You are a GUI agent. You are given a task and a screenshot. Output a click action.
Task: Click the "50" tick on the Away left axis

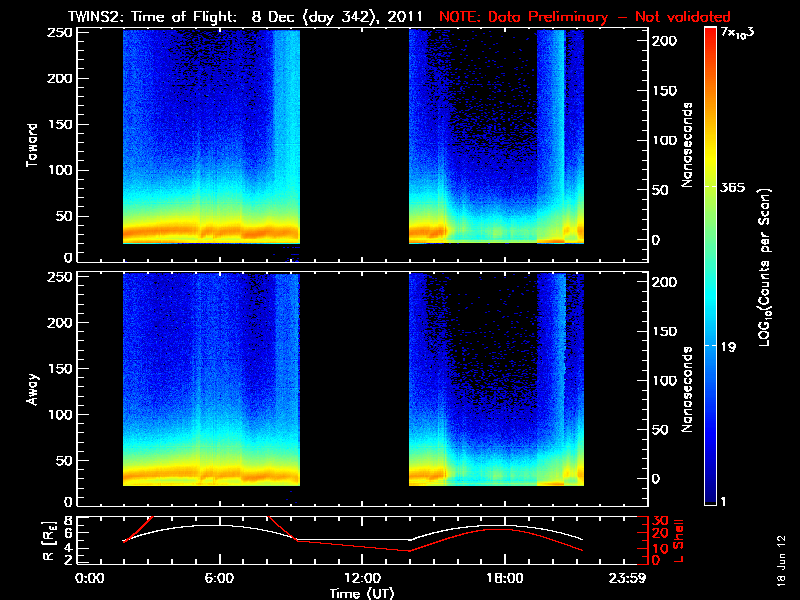coord(64,461)
